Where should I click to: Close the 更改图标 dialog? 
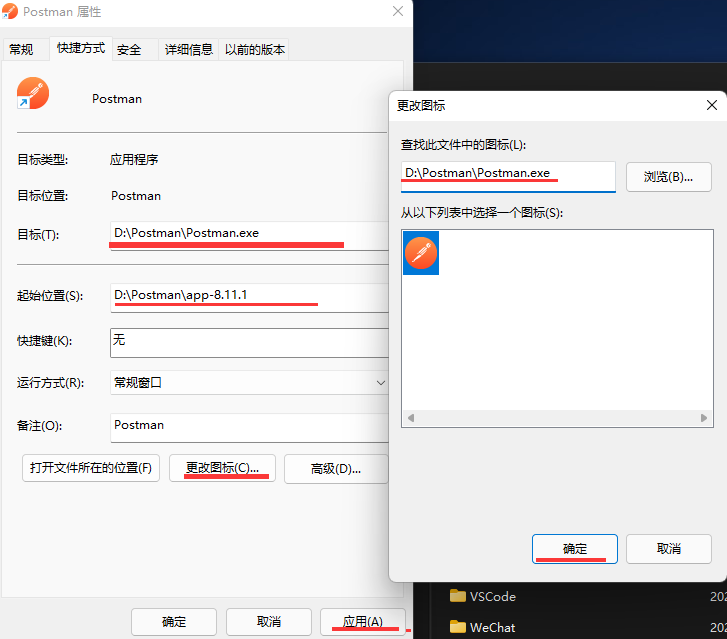pos(712,105)
